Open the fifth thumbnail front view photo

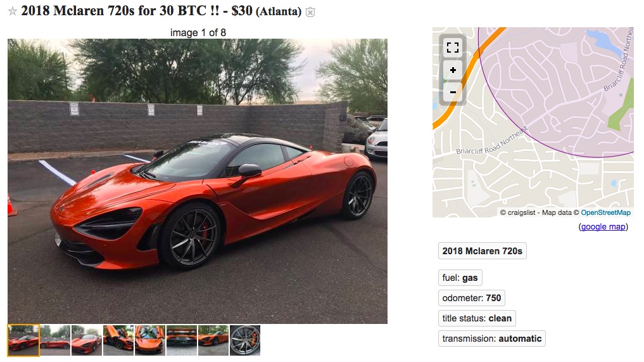[x=150, y=340]
